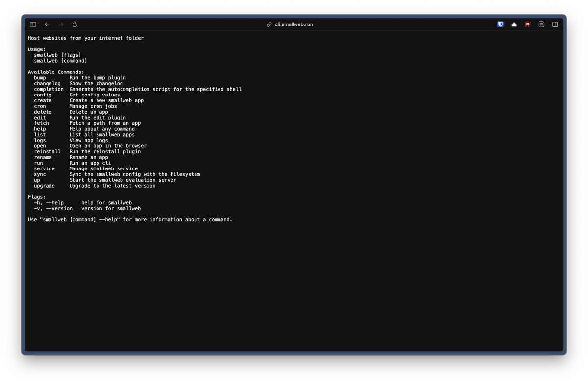Click 'Create a new smallweb app' description
Screen dimensions: 588x383
106,100
